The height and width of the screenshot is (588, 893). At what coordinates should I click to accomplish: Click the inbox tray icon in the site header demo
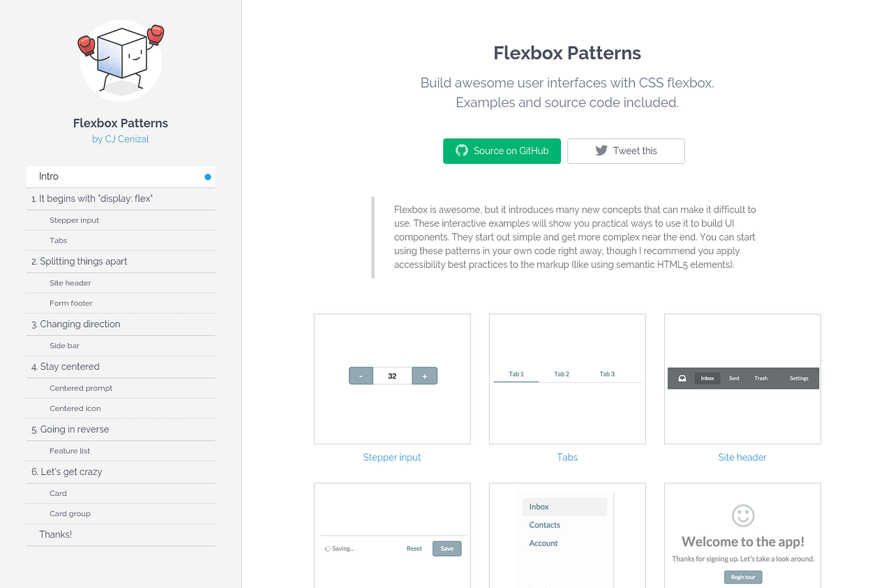pyautogui.click(x=681, y=377)
